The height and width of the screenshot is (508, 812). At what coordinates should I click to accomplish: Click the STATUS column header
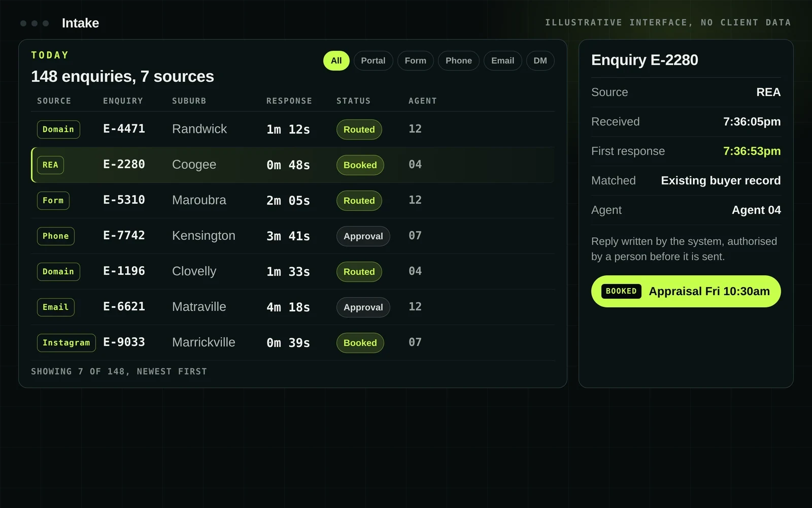353,101
